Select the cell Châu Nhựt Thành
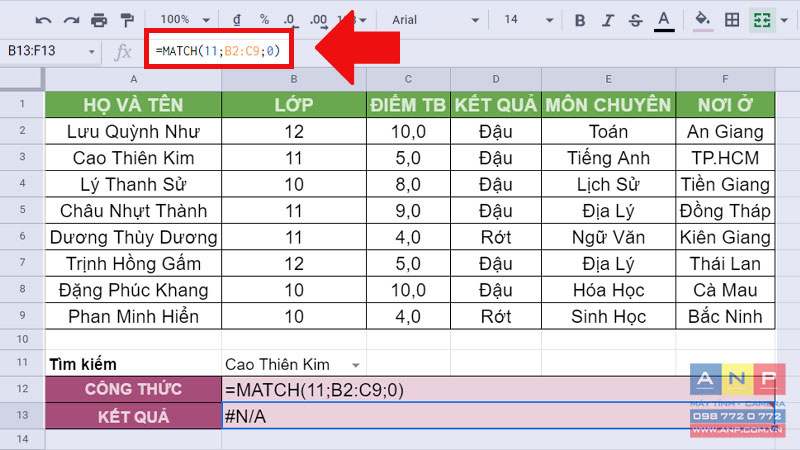 (x=133, y=211)
